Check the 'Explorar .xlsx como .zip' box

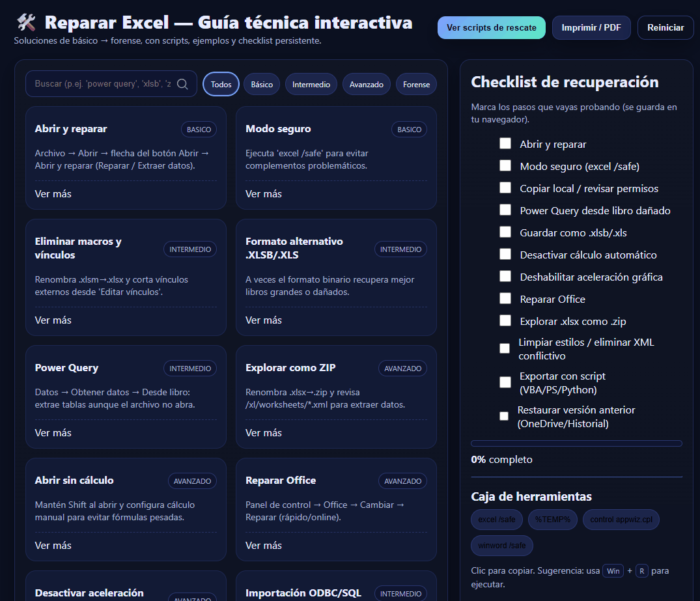click(505, 320)
